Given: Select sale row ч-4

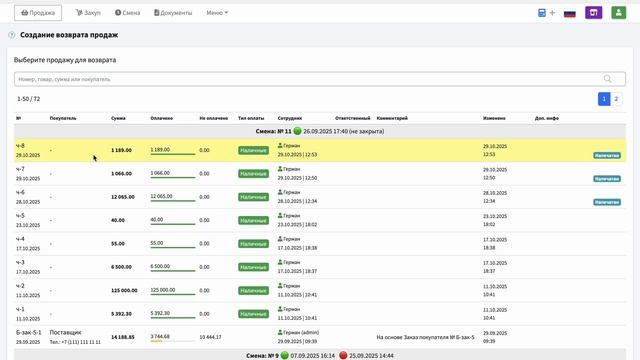Looking at the screenshot, I should (x=320, y=244).
